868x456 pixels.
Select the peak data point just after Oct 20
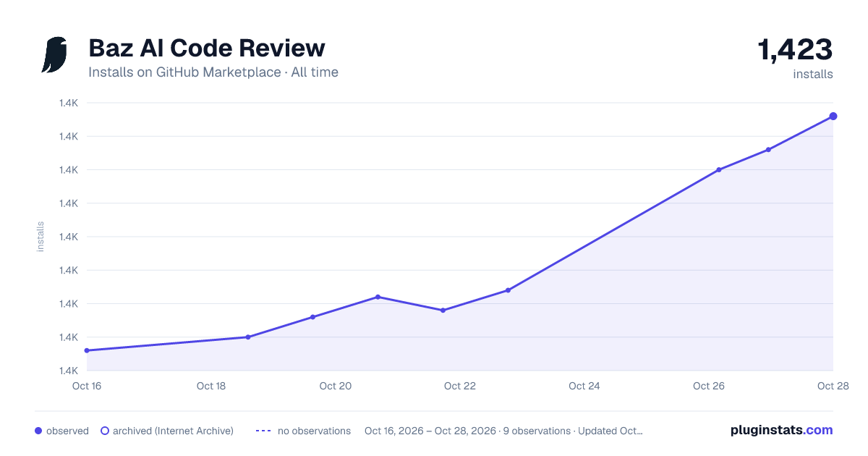coord(378,297)
